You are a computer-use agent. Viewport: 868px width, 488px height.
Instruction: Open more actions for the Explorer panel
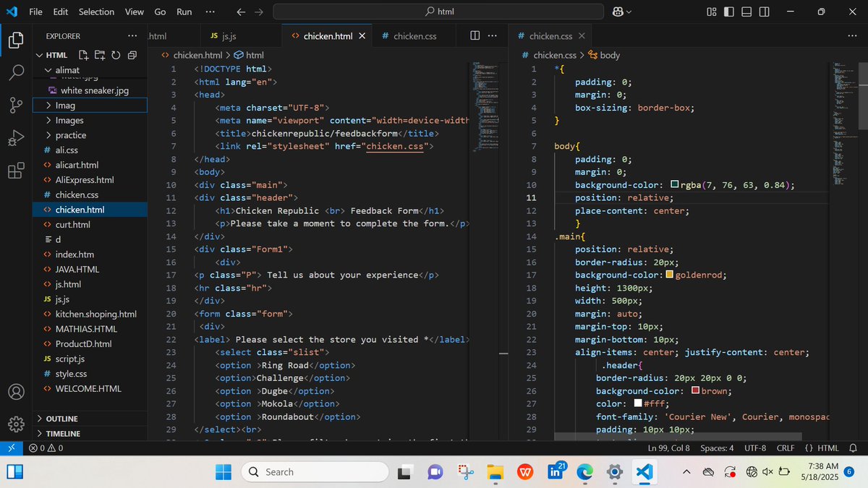[x=132, y=35]
